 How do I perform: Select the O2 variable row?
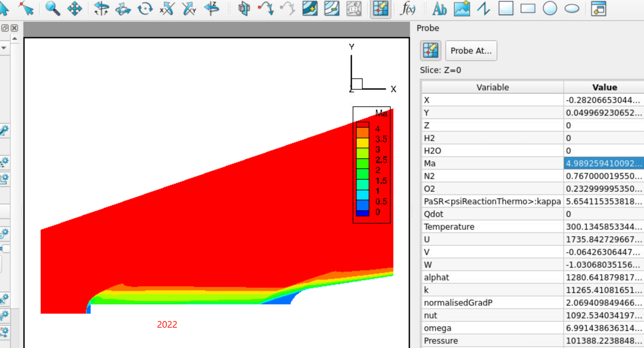point(533,189)
